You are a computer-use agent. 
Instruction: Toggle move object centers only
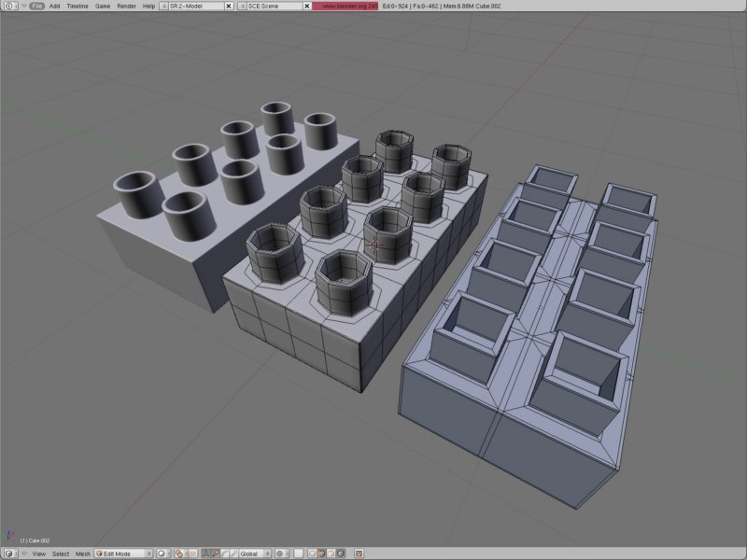(191, 553)
